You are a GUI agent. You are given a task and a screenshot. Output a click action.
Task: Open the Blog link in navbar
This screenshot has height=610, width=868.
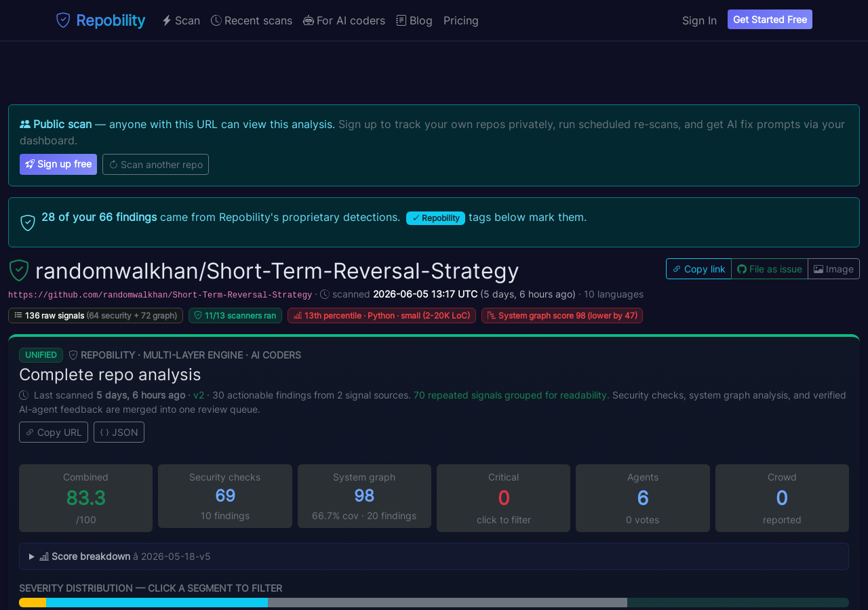414,20
